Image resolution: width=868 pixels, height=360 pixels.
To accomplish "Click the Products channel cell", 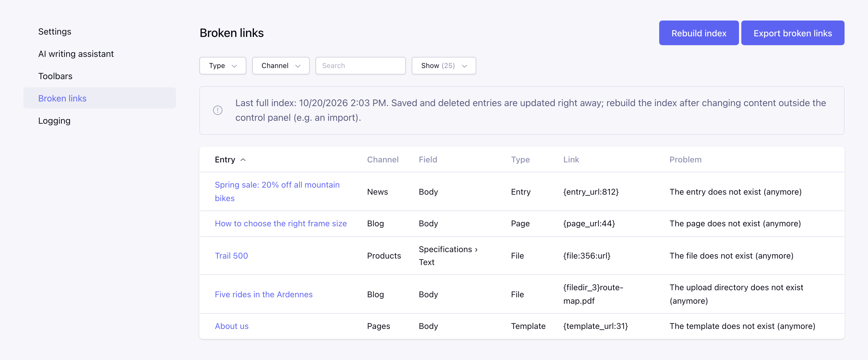I will click(x=384, y=256).
